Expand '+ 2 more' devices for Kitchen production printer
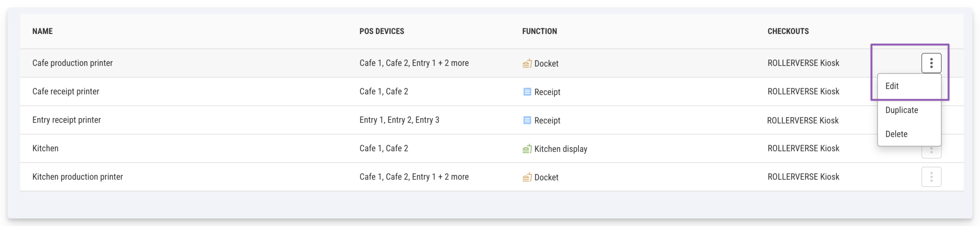Screen dimensions: 980x226 tap(453, 177)
